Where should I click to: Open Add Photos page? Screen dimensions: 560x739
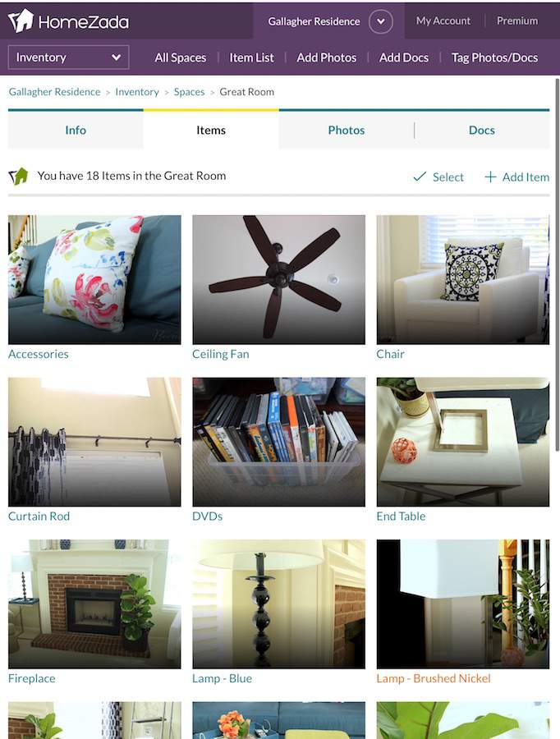pos(327,57)
